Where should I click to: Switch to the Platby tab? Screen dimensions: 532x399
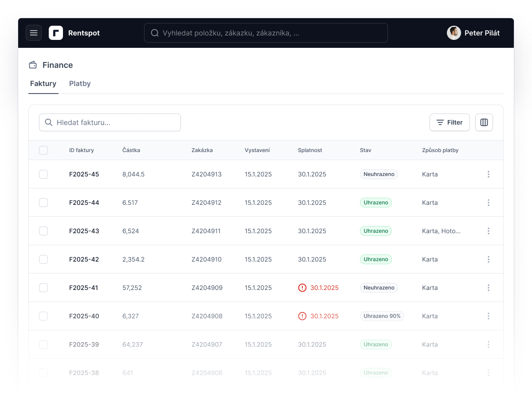tap(80, 84)
